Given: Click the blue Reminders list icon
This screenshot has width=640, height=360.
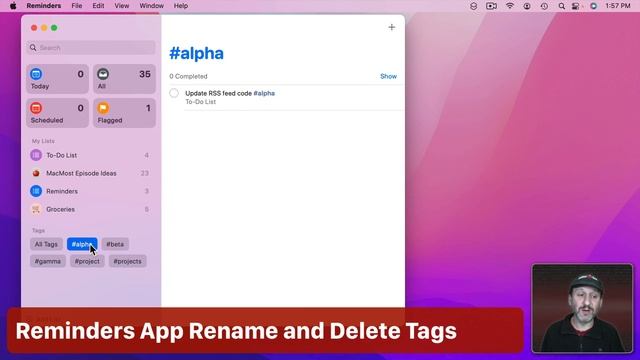Looking at the screenshot, I should pos(36,191).
